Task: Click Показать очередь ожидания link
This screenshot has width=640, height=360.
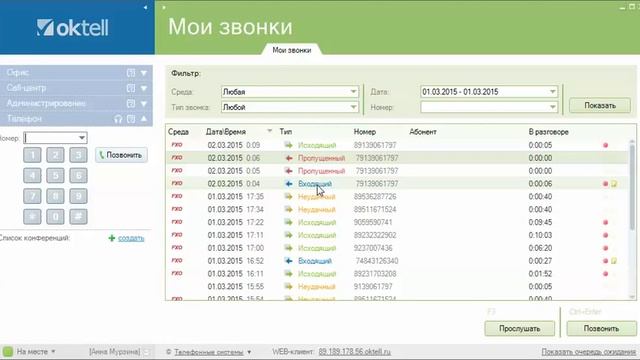Action: (588, 352)
